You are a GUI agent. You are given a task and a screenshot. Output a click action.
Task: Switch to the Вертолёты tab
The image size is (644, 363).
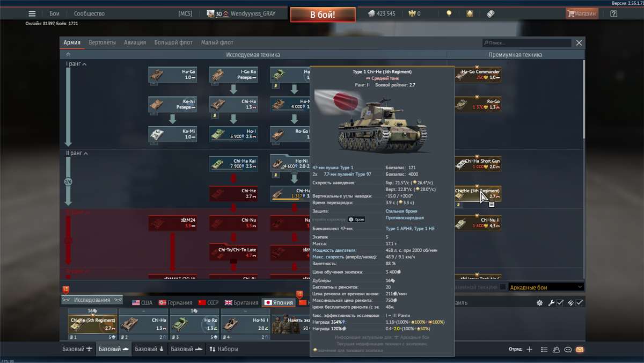tap(102, 42)
